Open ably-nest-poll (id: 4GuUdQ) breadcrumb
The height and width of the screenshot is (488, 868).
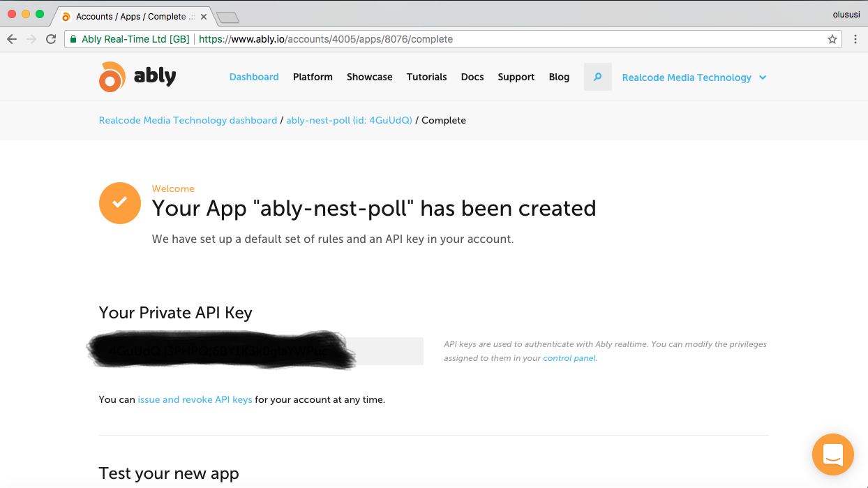click(349, 120)
